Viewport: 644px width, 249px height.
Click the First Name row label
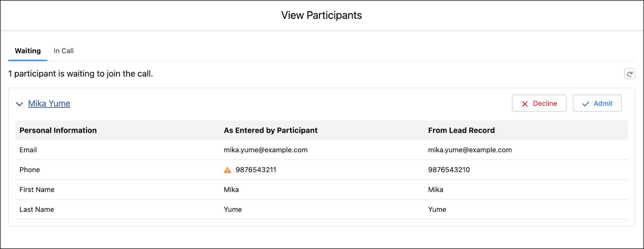click(37, 189)
